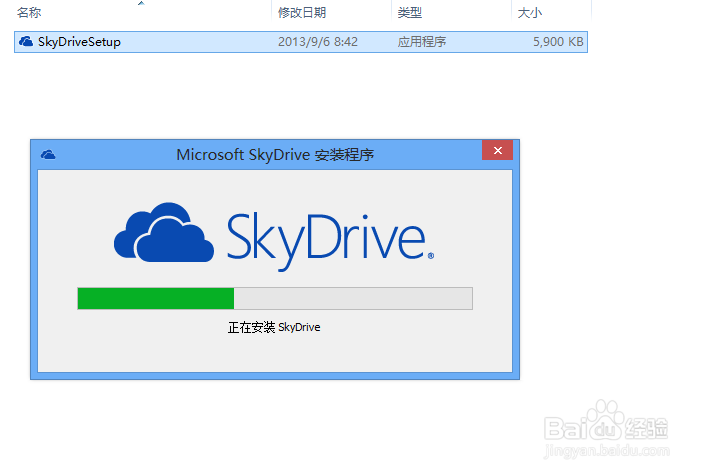Sort files by 名称 column header
710x476 pixels.
click(29, 13)
